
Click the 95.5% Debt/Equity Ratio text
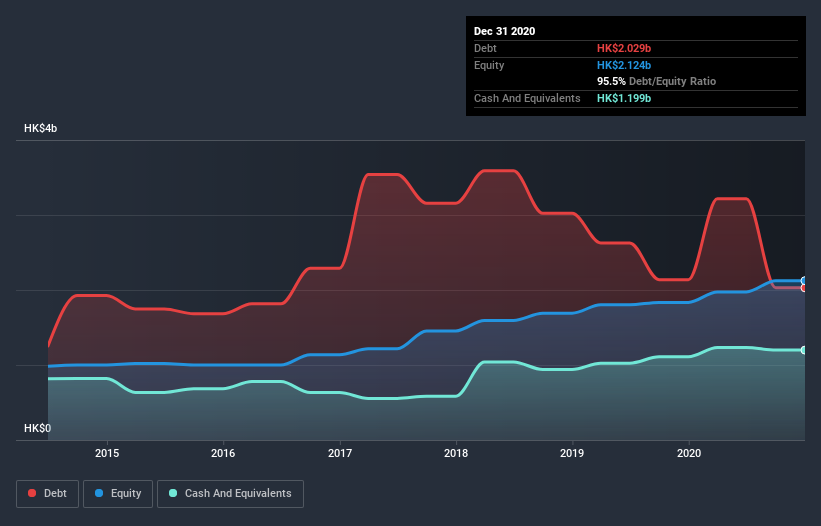point(656,81)
